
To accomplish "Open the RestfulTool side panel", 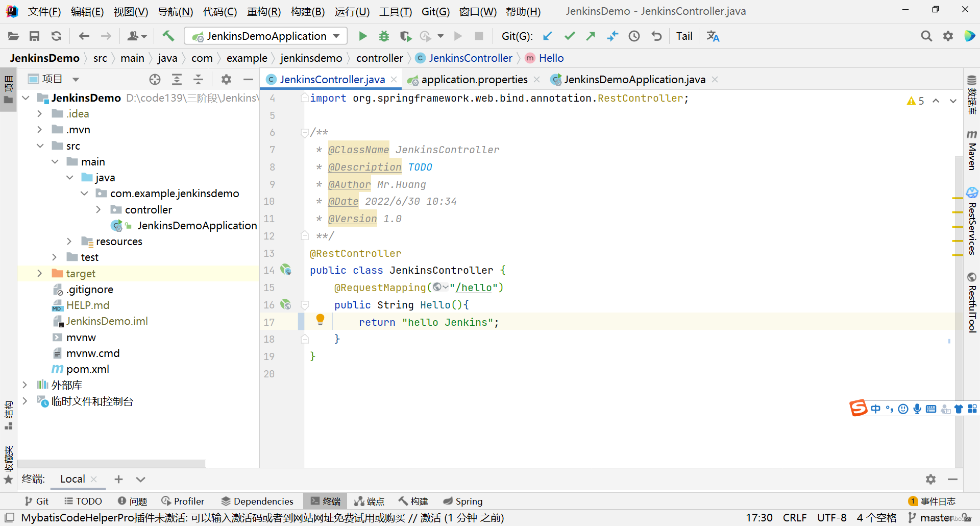I will pos(972,302).
